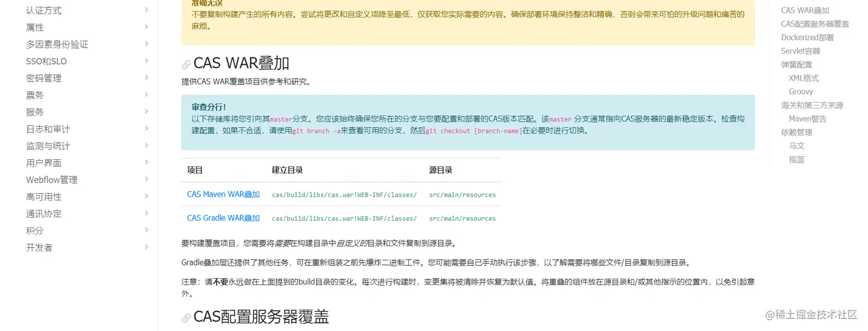Expand the 监测与统计 chevron
This screenshot has height=331, width=868.
[x=147, y=145]
